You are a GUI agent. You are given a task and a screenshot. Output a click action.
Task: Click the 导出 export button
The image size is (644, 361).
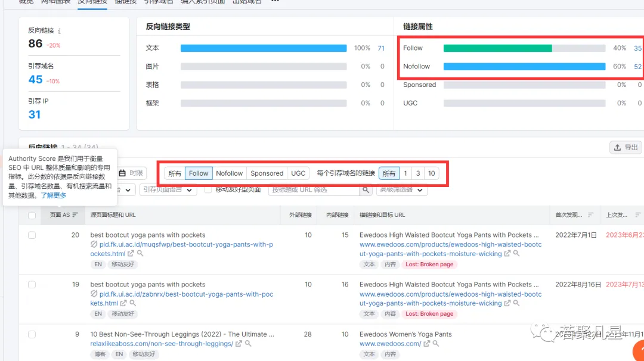coord(626,147)
